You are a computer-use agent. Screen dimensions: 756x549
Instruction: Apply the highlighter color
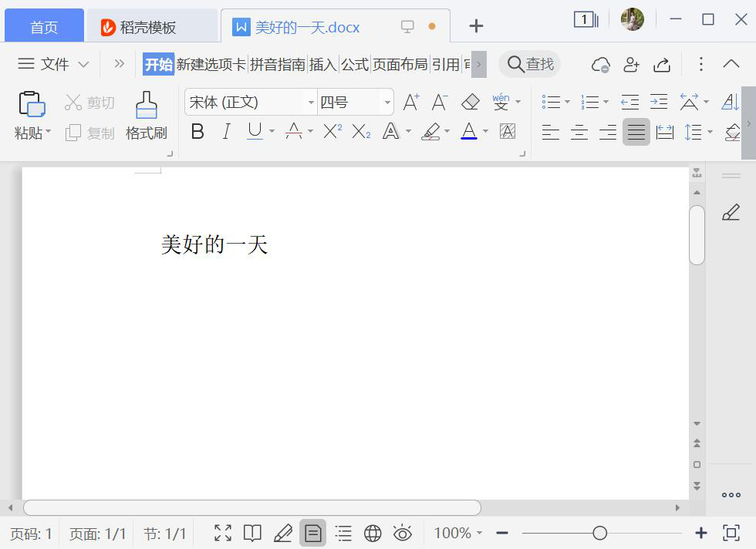coord(431,131)
